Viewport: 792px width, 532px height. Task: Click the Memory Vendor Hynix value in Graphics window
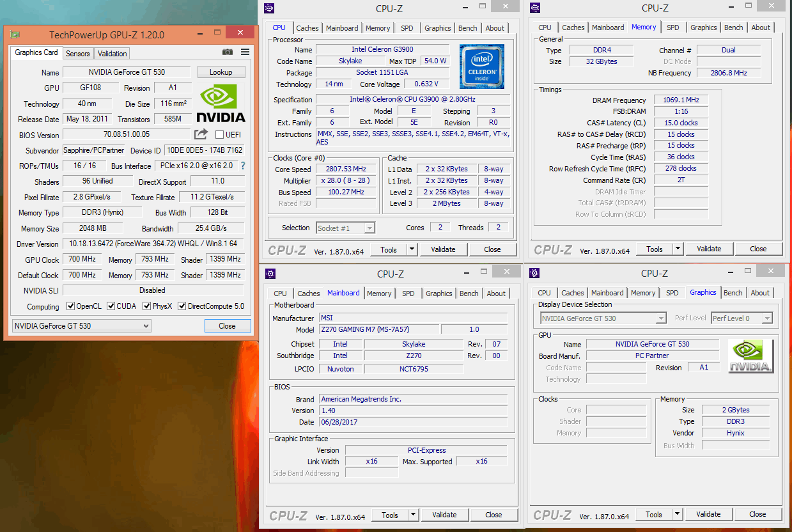pyautogui.click(x=736, y=433)
